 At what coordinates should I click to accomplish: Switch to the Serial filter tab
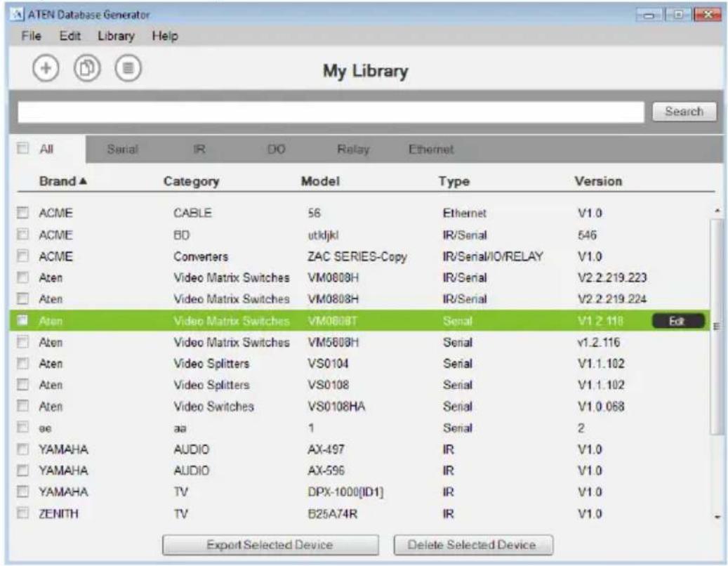[123, 149]
